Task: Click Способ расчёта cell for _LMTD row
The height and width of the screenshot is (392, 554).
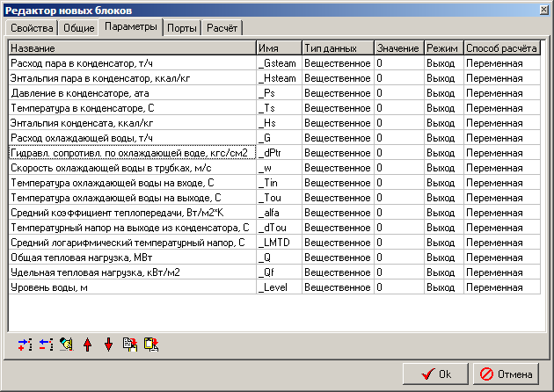Action: [501, 242]
